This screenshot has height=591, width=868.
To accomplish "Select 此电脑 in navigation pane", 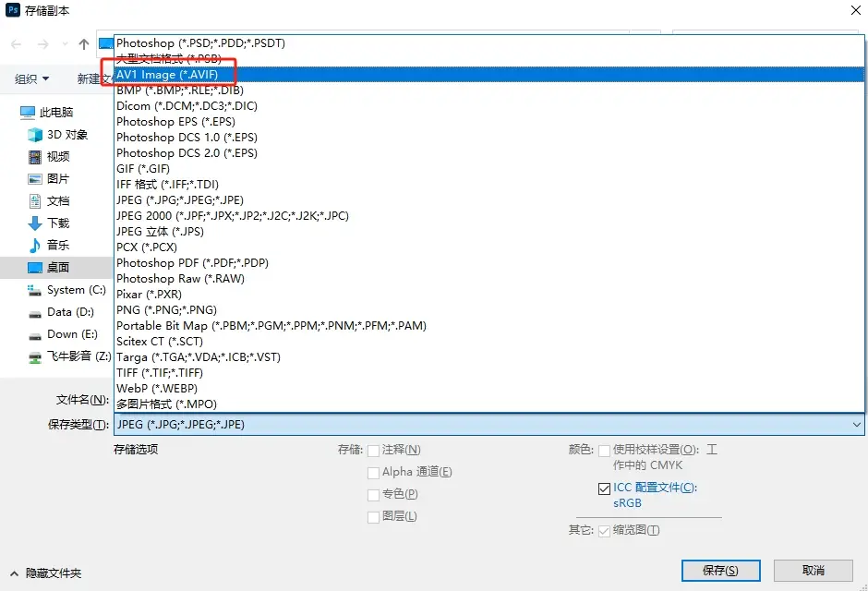I will [46, 113].
